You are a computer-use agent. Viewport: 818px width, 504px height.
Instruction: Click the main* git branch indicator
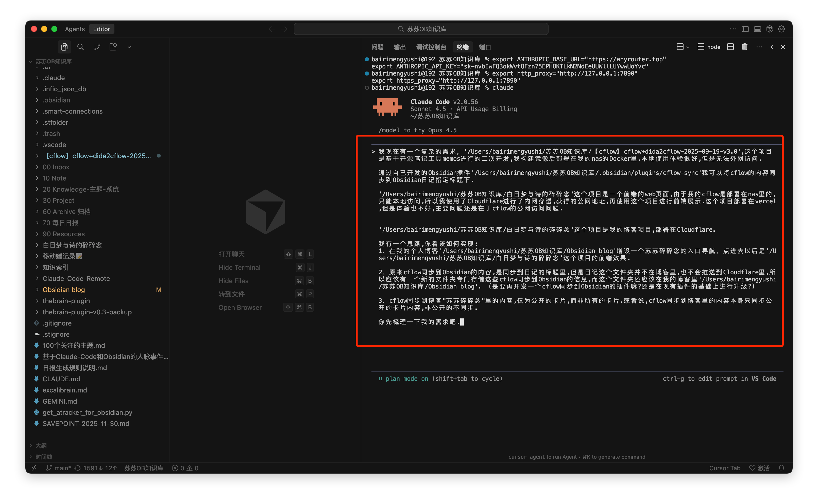coord(58,468)
